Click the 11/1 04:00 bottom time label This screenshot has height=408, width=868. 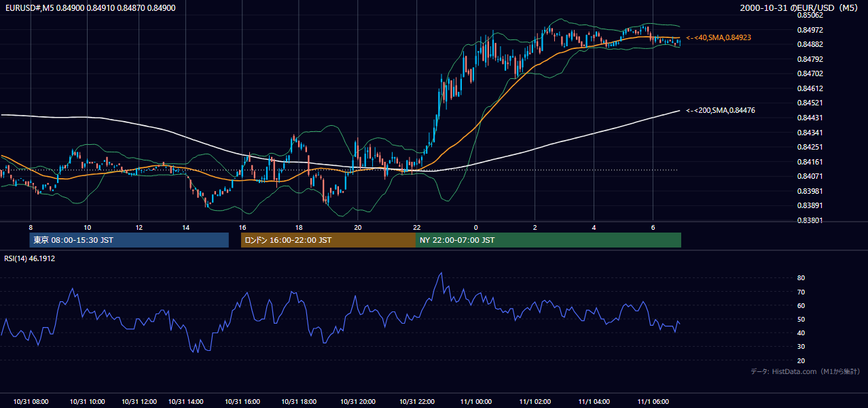click(594, 402)
